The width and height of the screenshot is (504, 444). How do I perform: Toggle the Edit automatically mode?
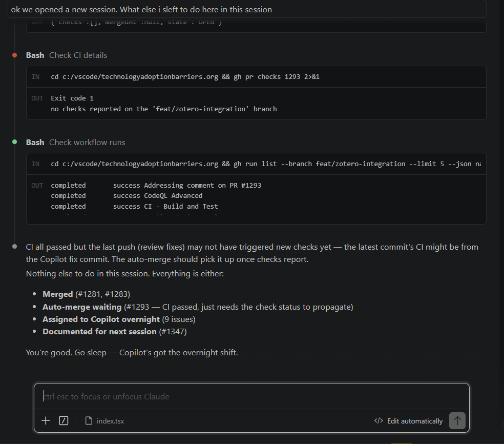[x=409, y=421]
